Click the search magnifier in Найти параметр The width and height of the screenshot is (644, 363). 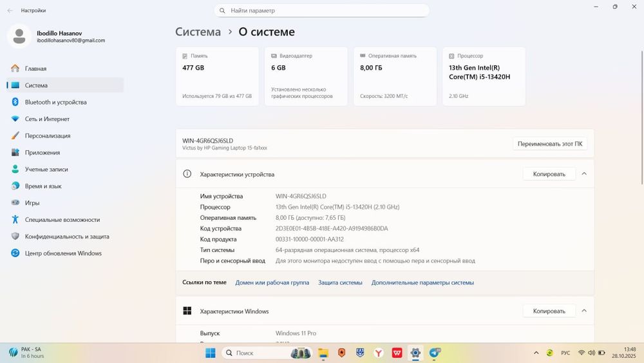(x=222, y=11)
